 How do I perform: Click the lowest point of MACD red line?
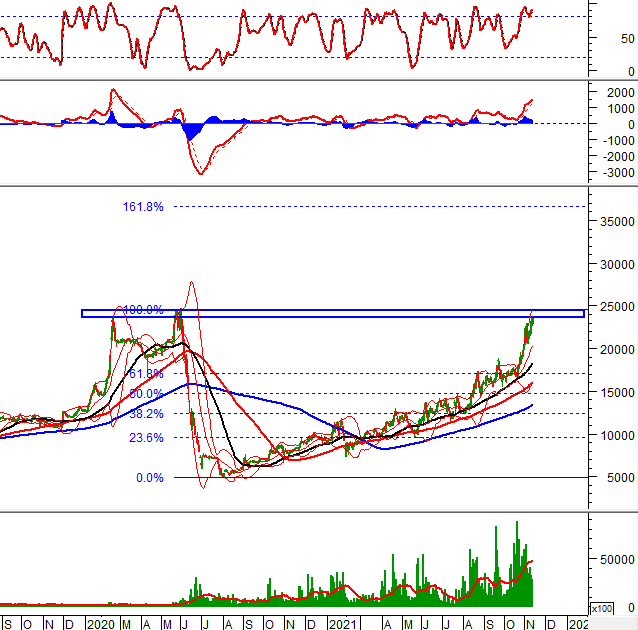tap(203, 174)
